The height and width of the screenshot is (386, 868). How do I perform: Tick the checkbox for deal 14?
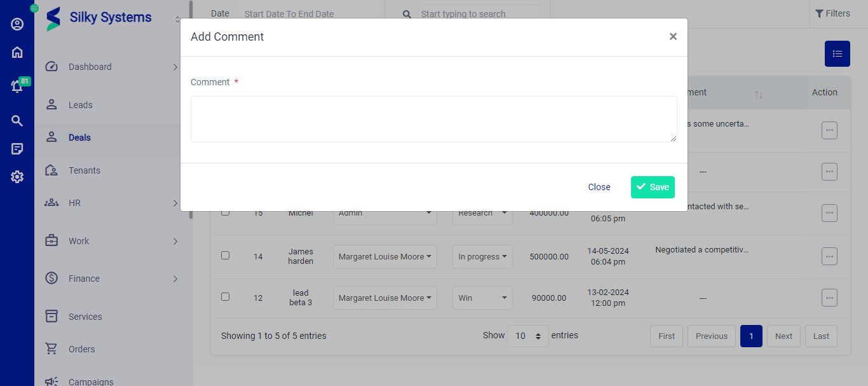click(x=225, y=256)
